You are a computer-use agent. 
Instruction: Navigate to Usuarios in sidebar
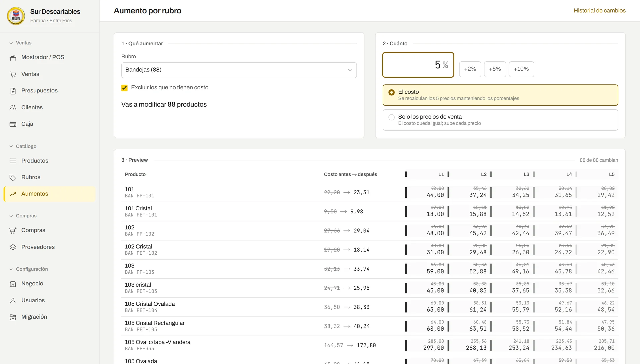[50, 300]
